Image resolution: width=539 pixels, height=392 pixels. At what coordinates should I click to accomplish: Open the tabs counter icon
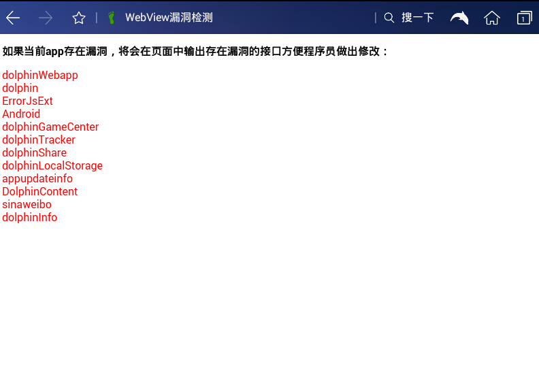tap(524, 18)
